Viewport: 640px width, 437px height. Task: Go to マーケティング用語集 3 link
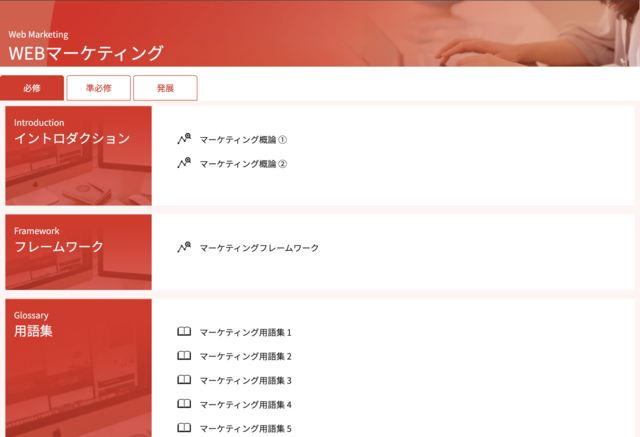click(245, 380)
